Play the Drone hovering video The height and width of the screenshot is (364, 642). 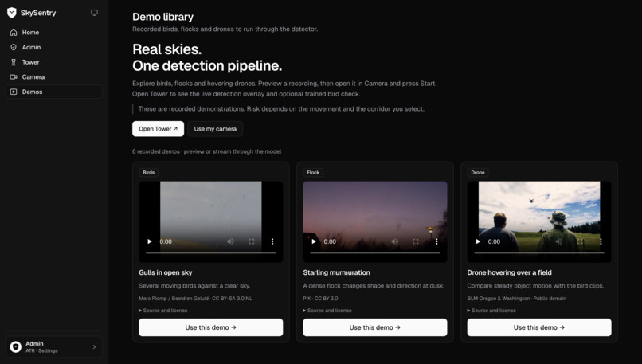point(478,241)
